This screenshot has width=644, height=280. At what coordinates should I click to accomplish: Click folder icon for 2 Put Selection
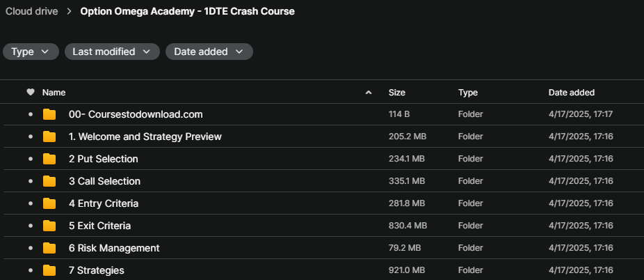(x=49, y=159)
